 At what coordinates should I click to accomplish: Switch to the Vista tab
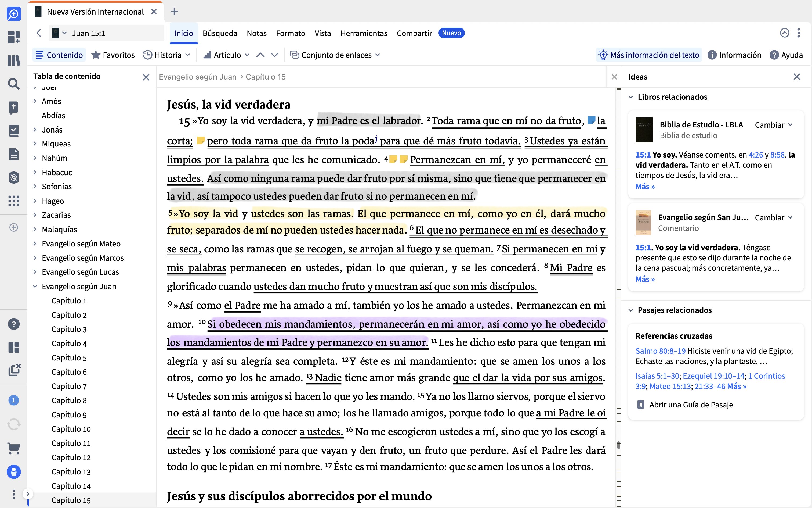[x=323, y=33]
